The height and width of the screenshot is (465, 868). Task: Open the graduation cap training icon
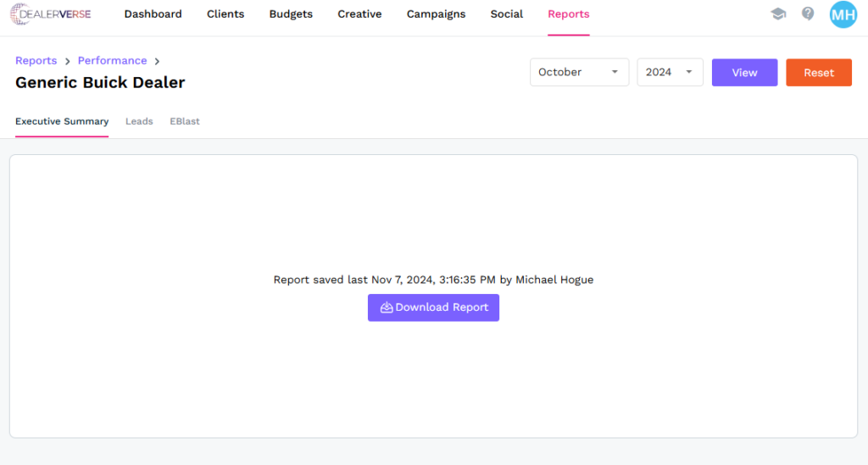(x=777, y=14)
